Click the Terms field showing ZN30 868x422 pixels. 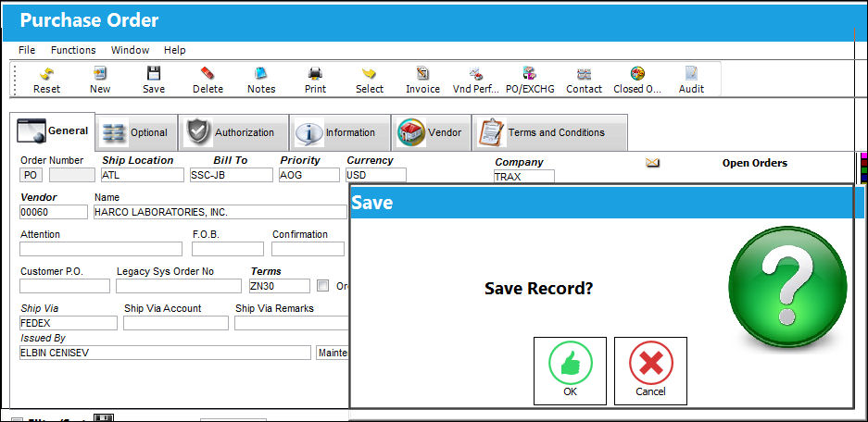point(279,286)
